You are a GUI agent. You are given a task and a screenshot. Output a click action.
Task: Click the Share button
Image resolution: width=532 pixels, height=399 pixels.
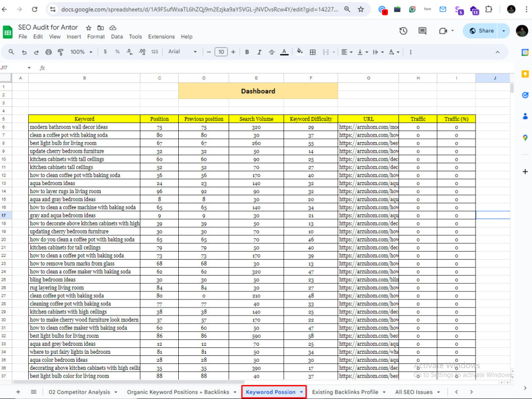pyautogui.click(x=481, y=31)
